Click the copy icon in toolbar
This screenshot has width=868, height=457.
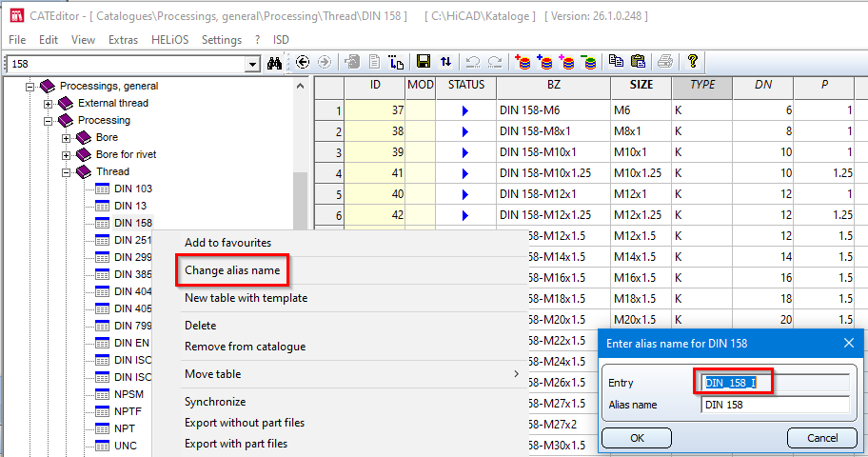click(616, 61)
